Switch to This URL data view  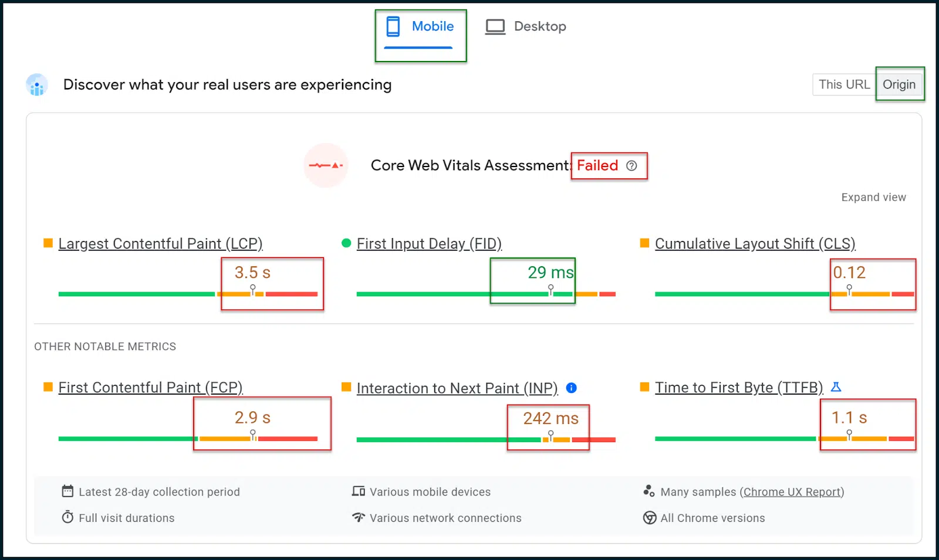click(843, 84)
